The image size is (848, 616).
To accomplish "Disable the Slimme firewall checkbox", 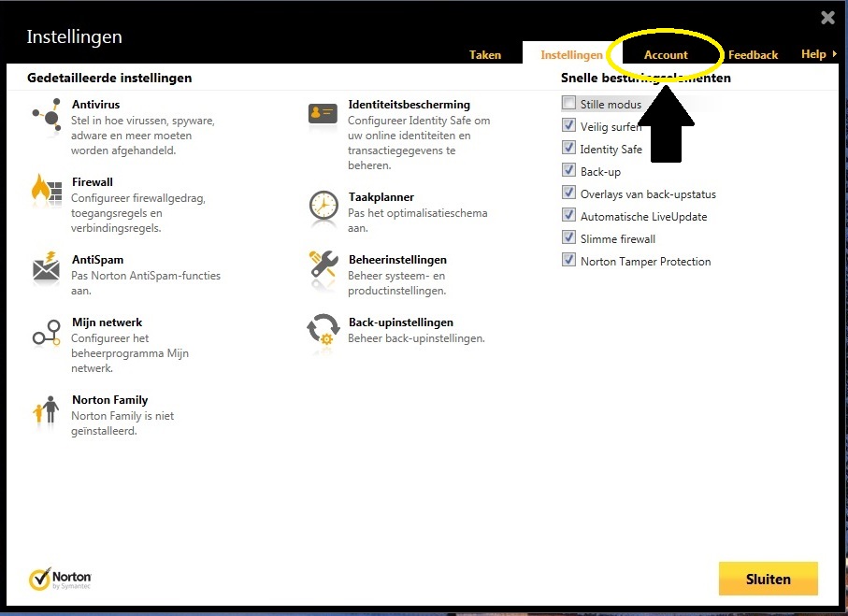I will 568,238.
